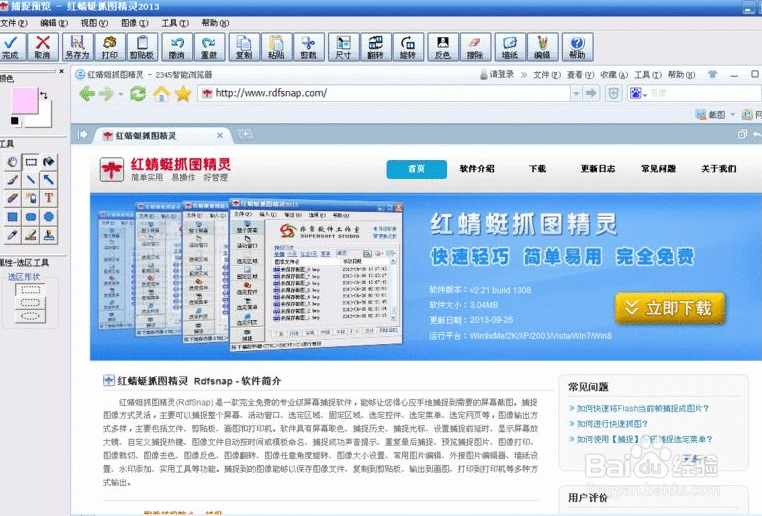Click the 剪贴板 (Clipboard) toolbar icon
The height and width of the screenshot is (516, 762).
pos(142,47)
